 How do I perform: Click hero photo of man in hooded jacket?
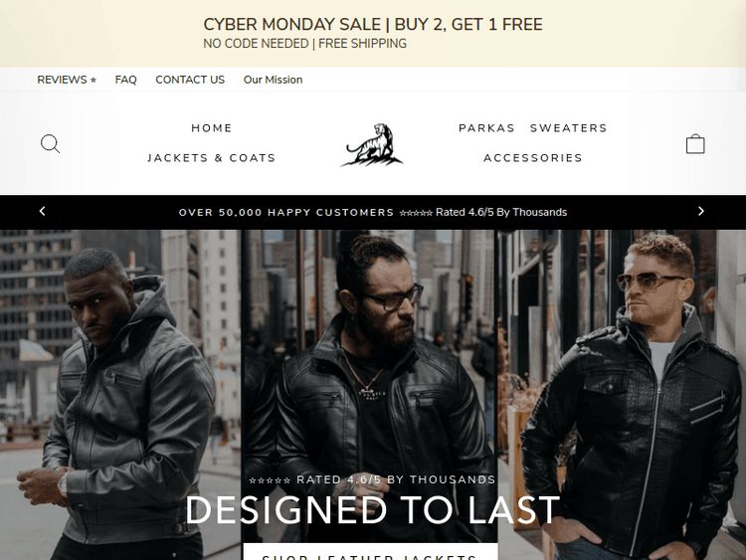[120, 395]
